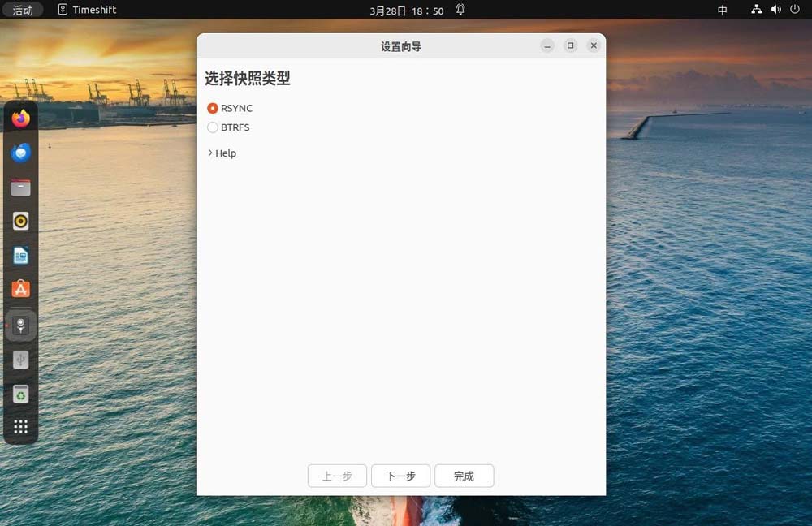This screenshot has width=812, height=526.
Task: Click the 完成 (Finish) button
Action: (464, 476)
